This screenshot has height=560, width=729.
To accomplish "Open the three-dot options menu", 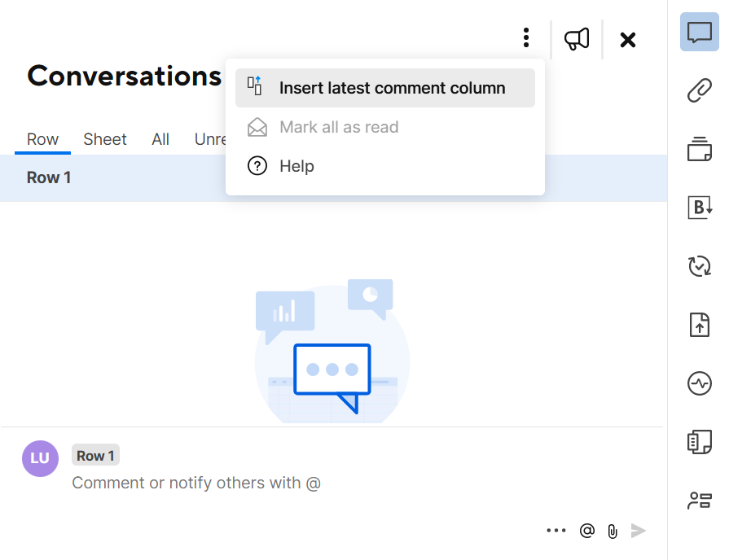I will tap(525, 38).
